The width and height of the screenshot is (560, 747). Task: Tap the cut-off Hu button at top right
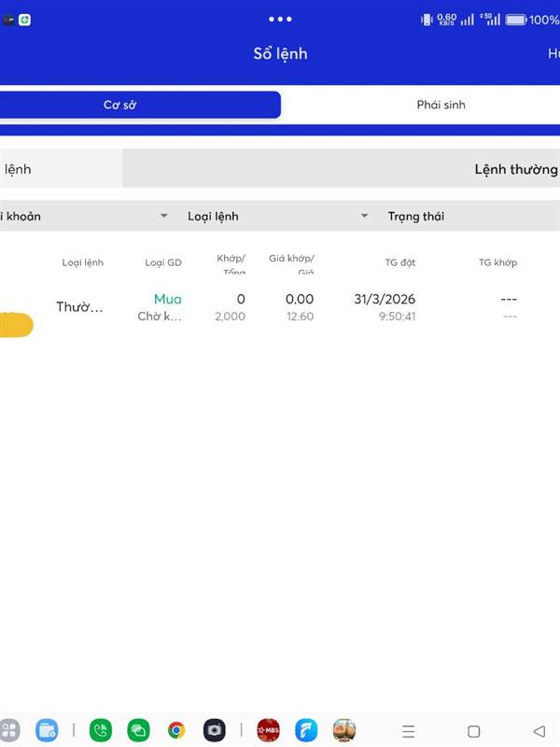pyautogui.click(x=553, y=53)
